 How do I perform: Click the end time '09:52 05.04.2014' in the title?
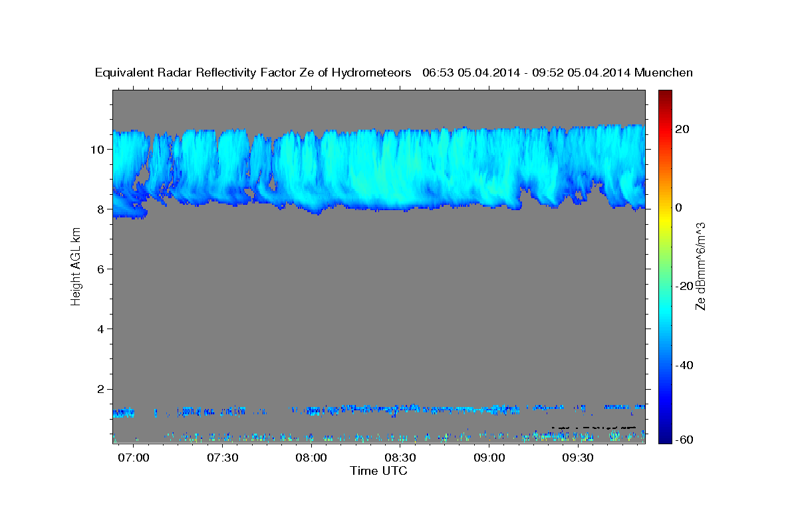tap(580, 73)
